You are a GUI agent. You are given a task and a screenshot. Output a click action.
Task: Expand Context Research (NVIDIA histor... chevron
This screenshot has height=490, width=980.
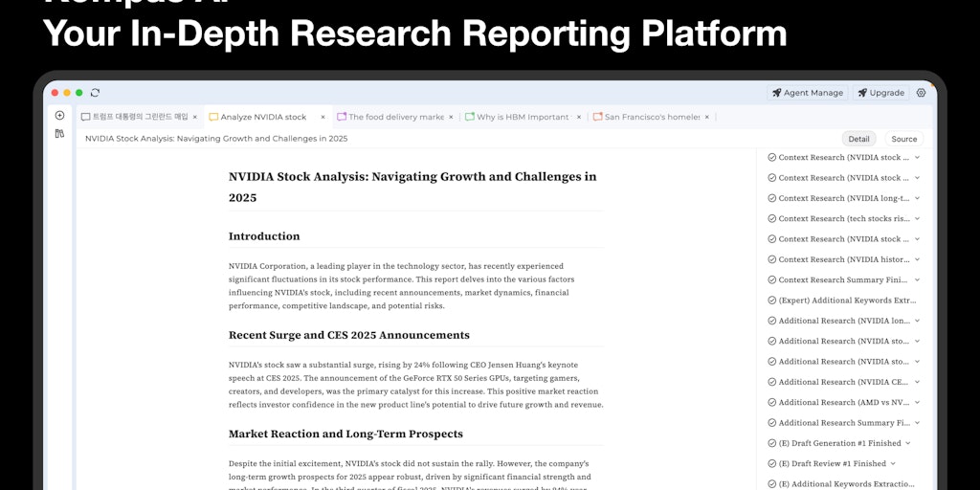(917, 259)
